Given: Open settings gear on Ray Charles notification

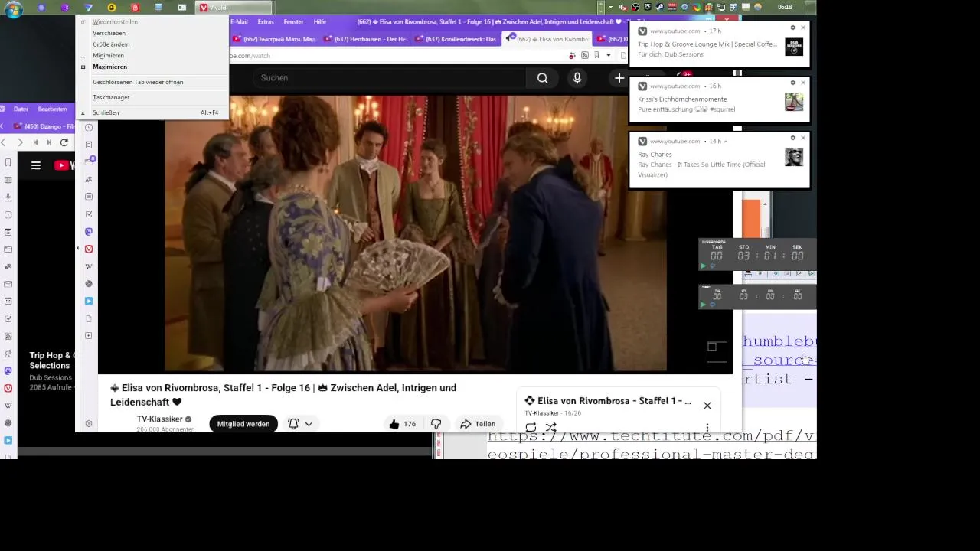Looking at the screenshot, I should (793, 138).
